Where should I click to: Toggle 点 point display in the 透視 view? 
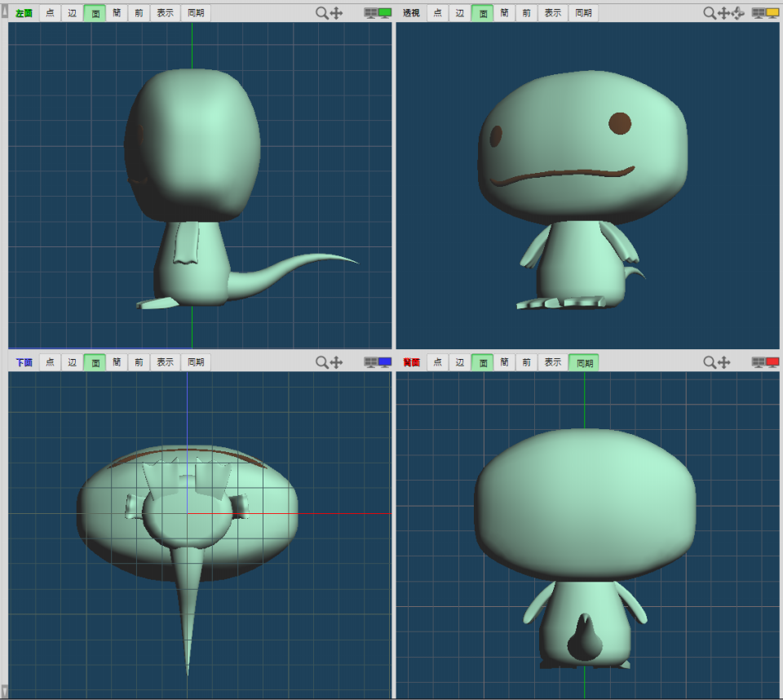pyautogui.click(x=437, y=13)
